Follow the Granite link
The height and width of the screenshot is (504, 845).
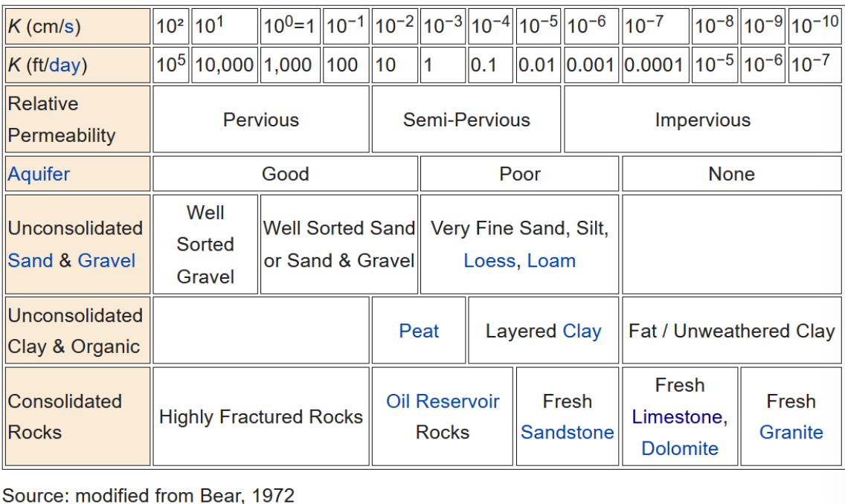(x=791, y=433)
